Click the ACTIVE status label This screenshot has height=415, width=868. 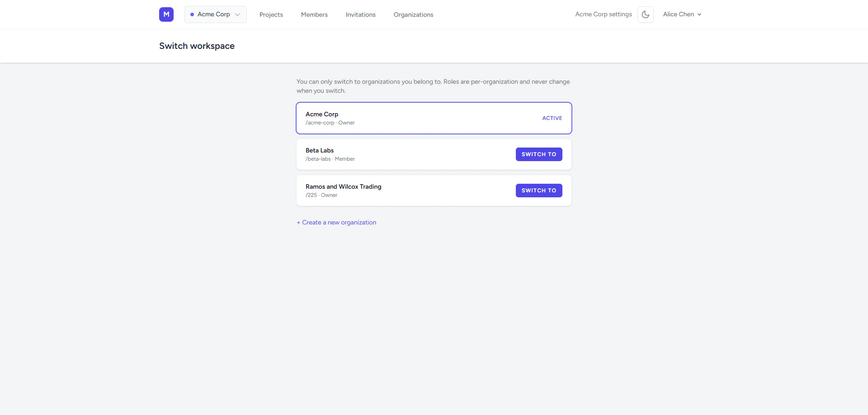552,118
